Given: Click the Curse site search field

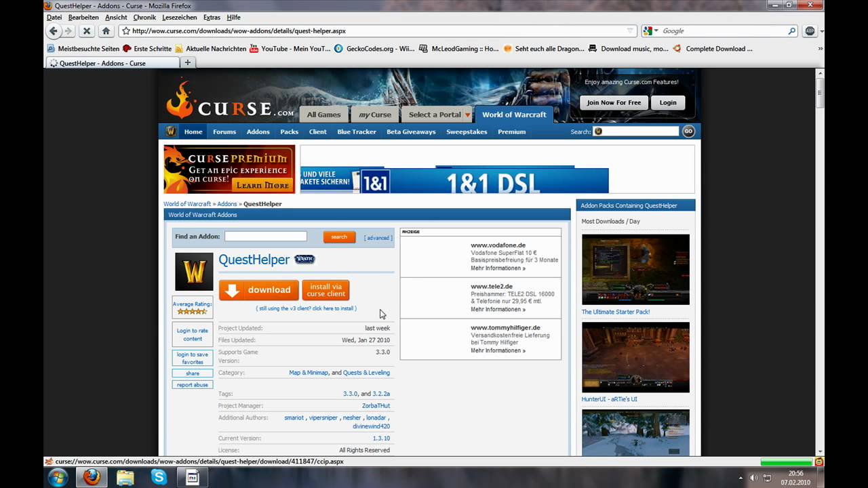Looking at the screenshot, I should (636, 131).
